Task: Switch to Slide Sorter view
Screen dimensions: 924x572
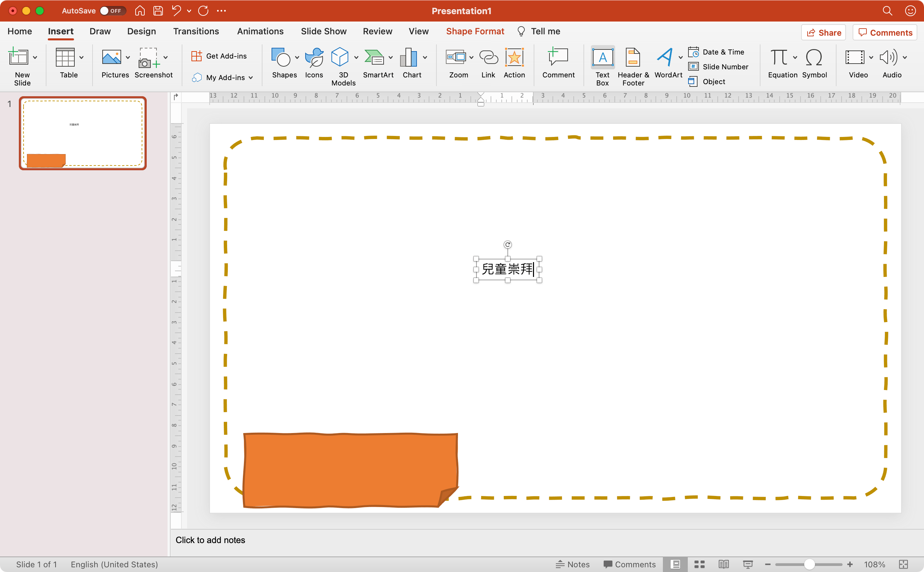Action: coord(699,564)
